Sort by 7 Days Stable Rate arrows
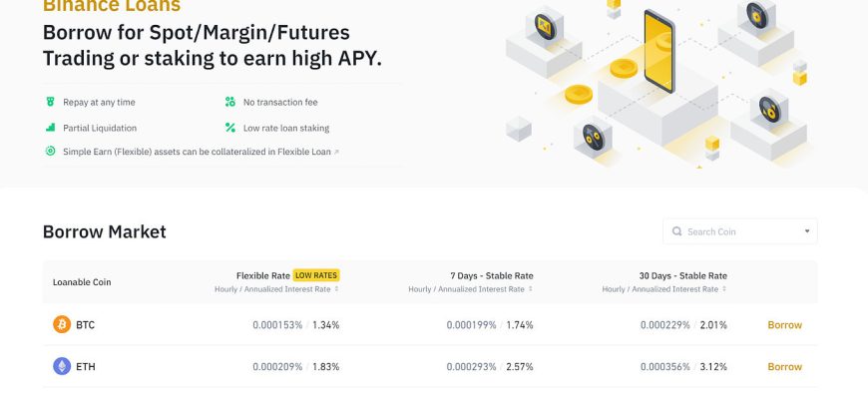 pyautogui.click(x=531, y=289)
